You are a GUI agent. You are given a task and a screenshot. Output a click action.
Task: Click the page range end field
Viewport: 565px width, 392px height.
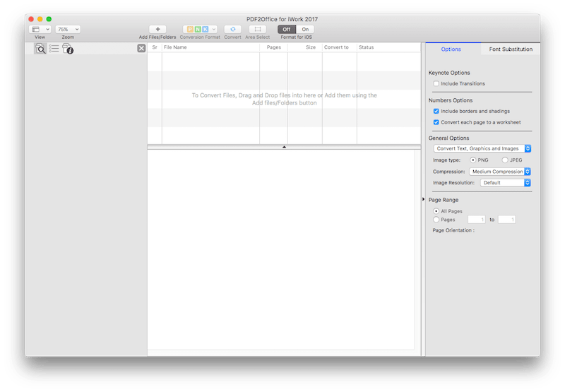coord(506,220)
